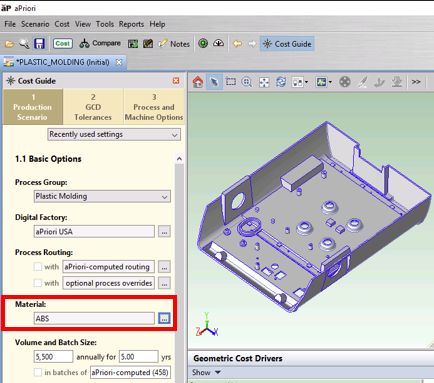
Task: Click the aPriori-computed routing field
Action: (x=109, y=267)
